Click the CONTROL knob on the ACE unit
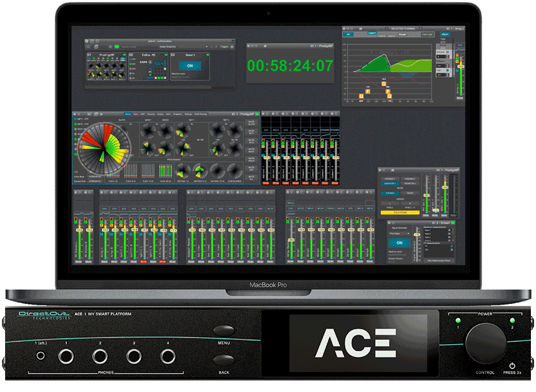Viewport: 536px width, 392px height. [x=486, y=344]
